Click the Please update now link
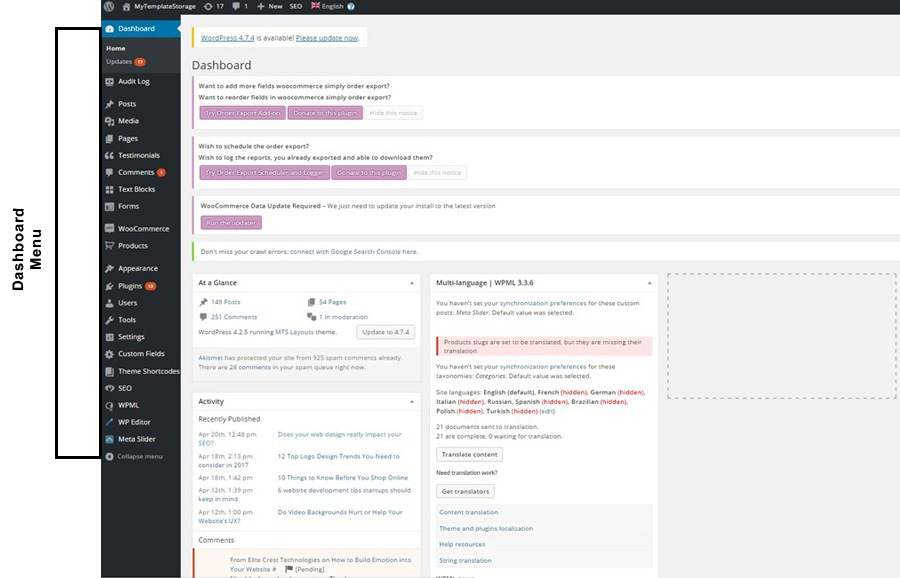This screenshot has height=578, width=900. [327, 38]
